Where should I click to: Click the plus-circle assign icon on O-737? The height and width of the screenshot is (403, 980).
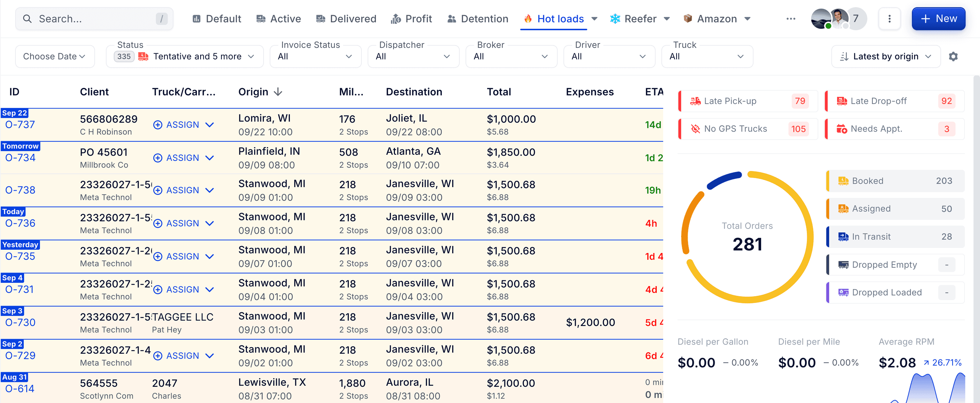157,125
